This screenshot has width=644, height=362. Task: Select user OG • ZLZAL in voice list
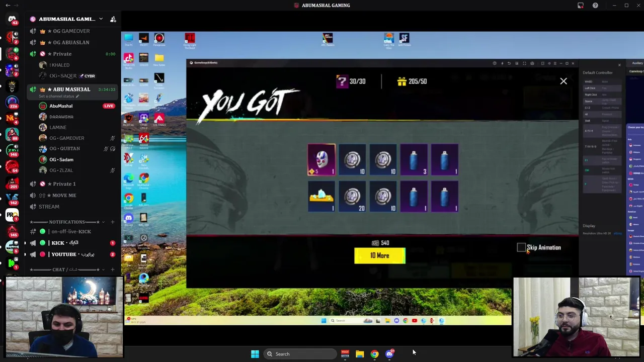point(61,170)
